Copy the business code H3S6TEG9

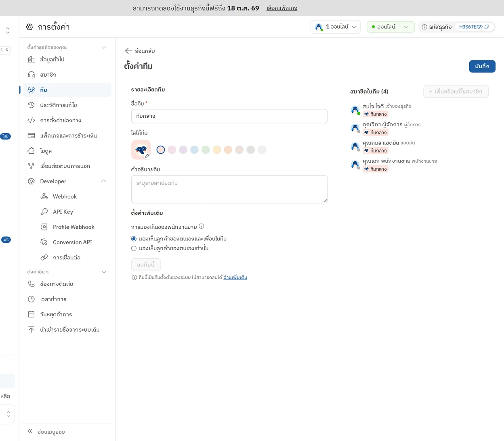coord(487,27)
